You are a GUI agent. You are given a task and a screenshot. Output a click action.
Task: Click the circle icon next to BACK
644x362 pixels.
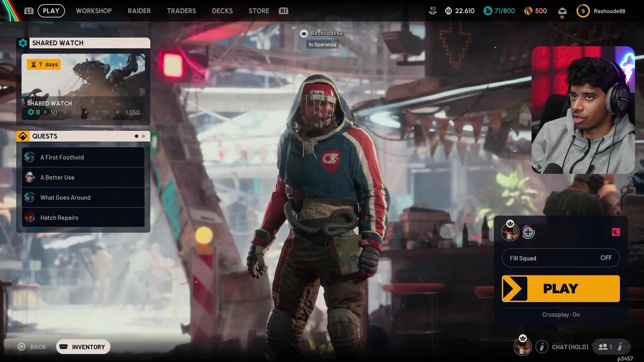click(x=21, y=347)
